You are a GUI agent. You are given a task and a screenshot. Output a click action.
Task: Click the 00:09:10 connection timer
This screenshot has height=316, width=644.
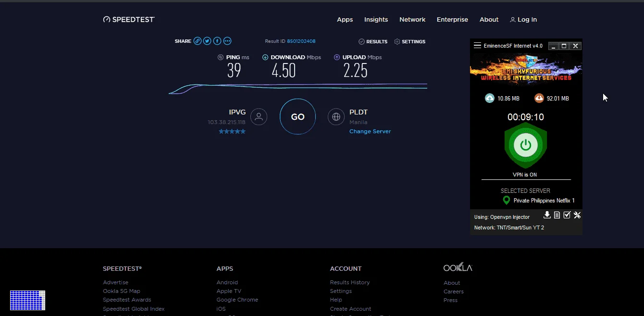point(526,117)
